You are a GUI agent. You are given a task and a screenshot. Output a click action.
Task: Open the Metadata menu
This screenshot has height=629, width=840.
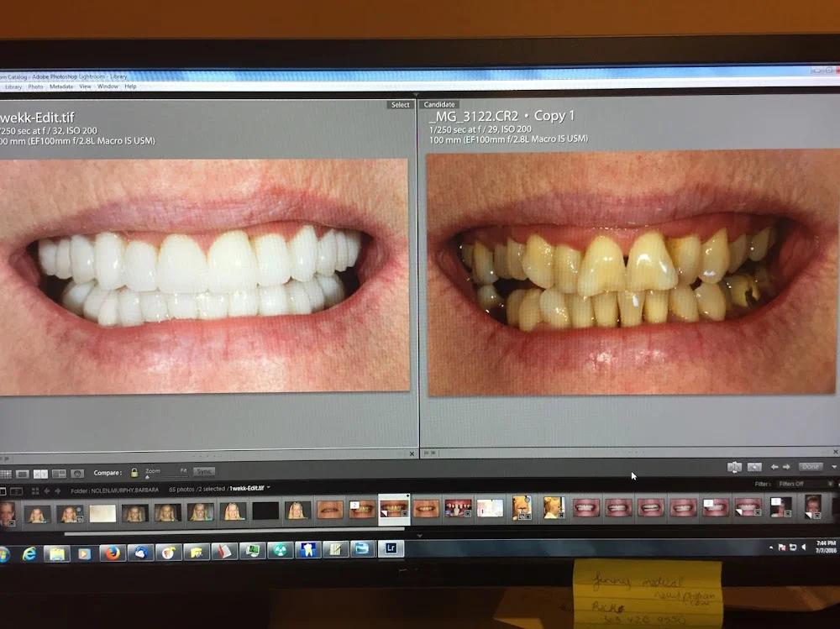(x=61, y=86)
